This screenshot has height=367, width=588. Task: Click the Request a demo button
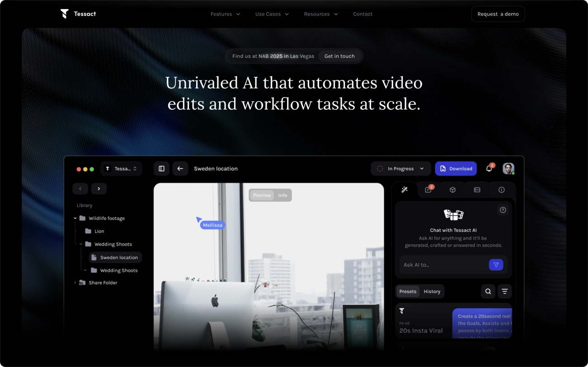498,14
